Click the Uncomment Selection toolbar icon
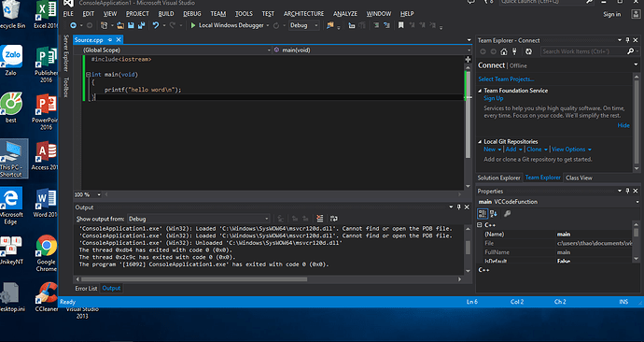Viewport: 644px width, 342px height. click(x=386, y=25)
